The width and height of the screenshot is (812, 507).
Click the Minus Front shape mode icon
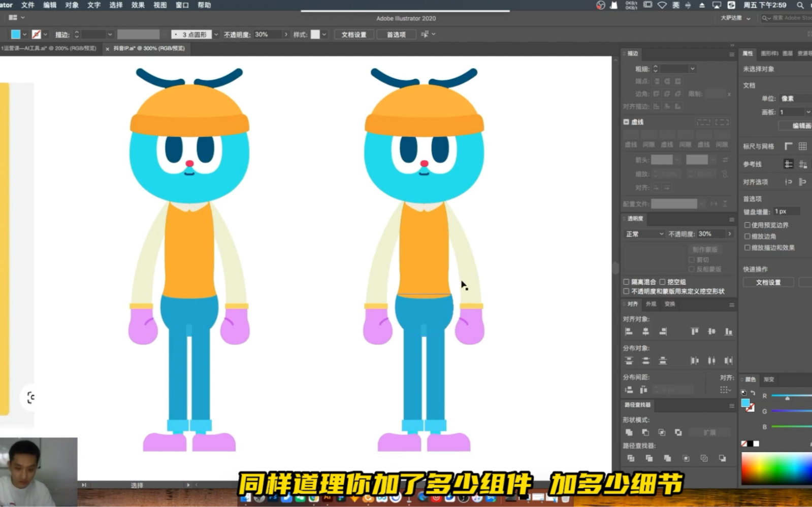point(645,432)
